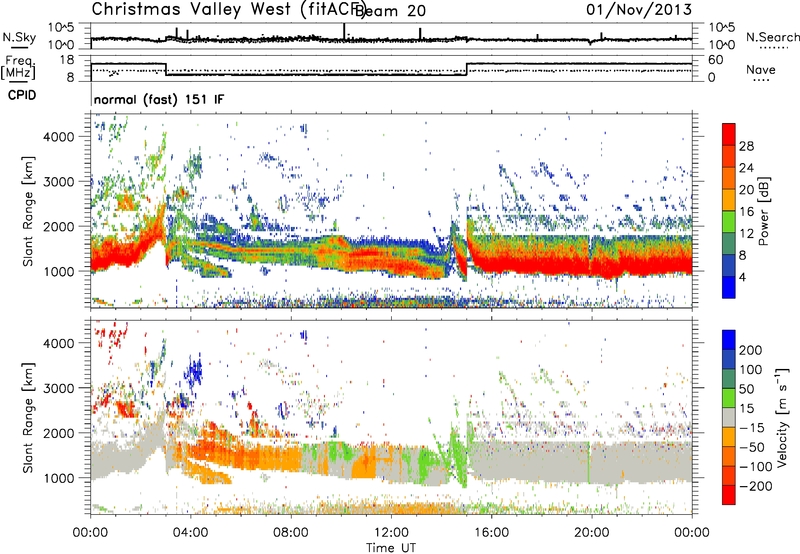Select the 12:00 time tick label
Screen dimensions: 800x554
pos(391,533)
